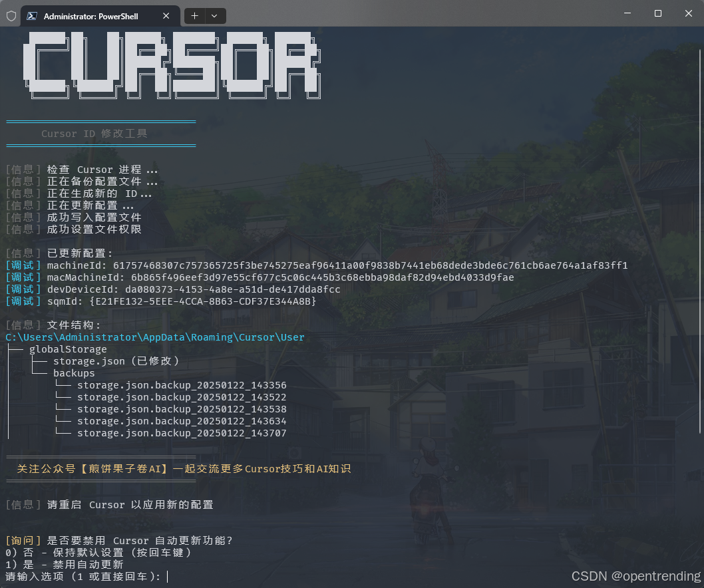Close the Administrator: PowerShell tab
Image resolution: width=704 pixels, height=588 pixels.
(166, 16)
